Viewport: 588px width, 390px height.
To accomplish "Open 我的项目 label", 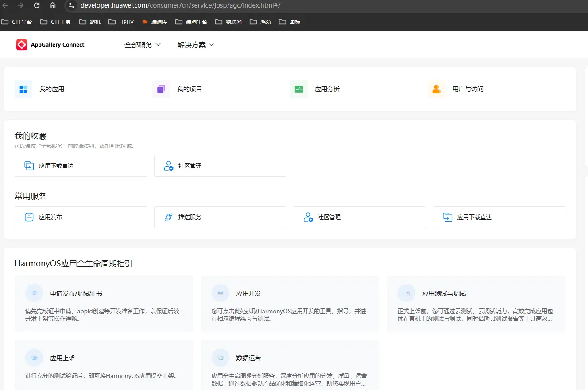I will point(190,89).
